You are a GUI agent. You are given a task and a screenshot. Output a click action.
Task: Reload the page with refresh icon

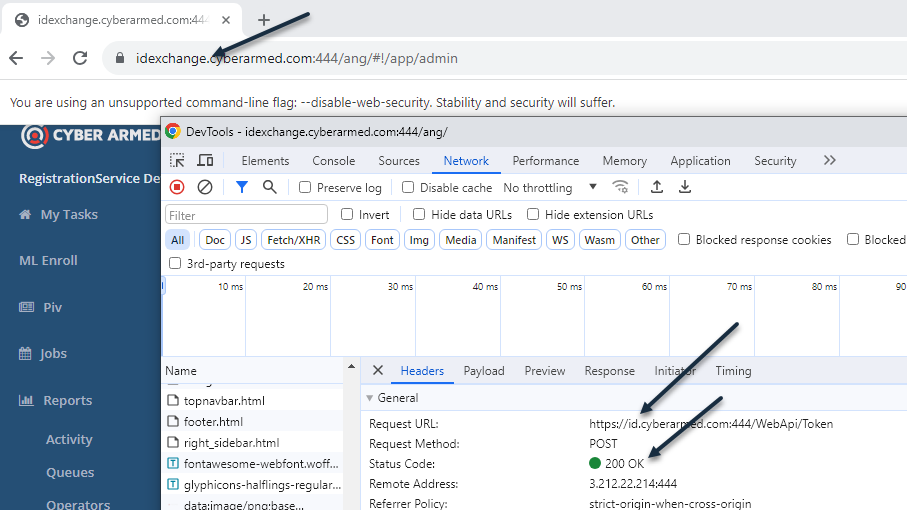(80, 58)
